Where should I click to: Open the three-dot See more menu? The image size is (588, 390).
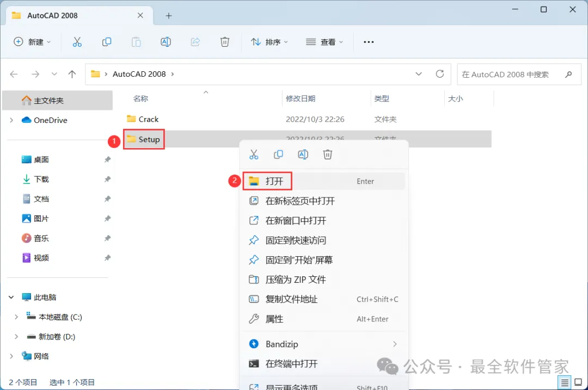pyautogui.click(x=369, y=42)
